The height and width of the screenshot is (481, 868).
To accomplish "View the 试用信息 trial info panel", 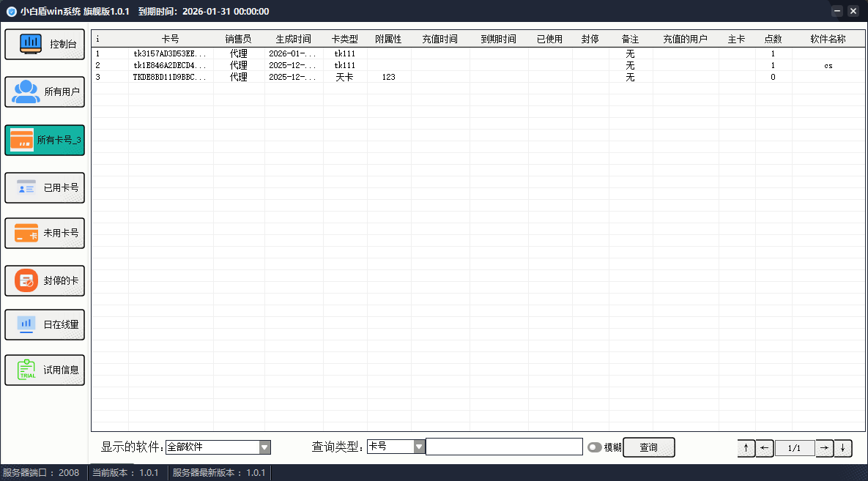I will point(45,370).
